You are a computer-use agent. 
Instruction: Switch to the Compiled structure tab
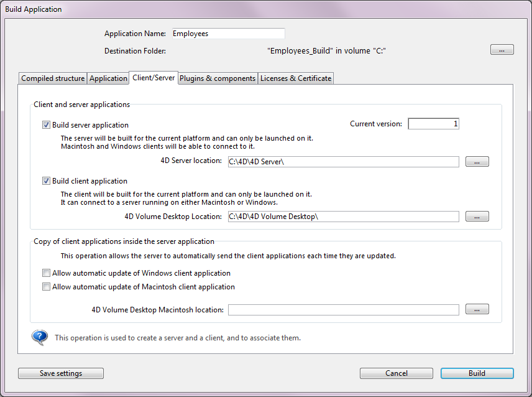53,78
